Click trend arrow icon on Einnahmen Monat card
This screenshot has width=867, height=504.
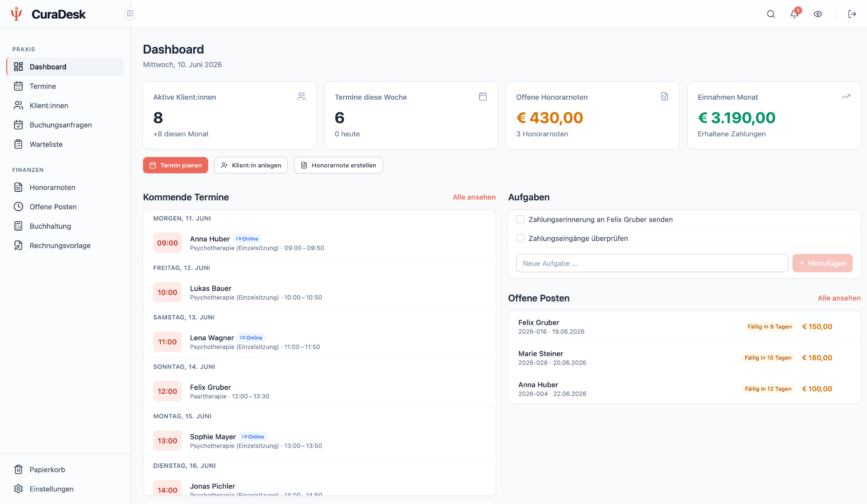point(846,97)
